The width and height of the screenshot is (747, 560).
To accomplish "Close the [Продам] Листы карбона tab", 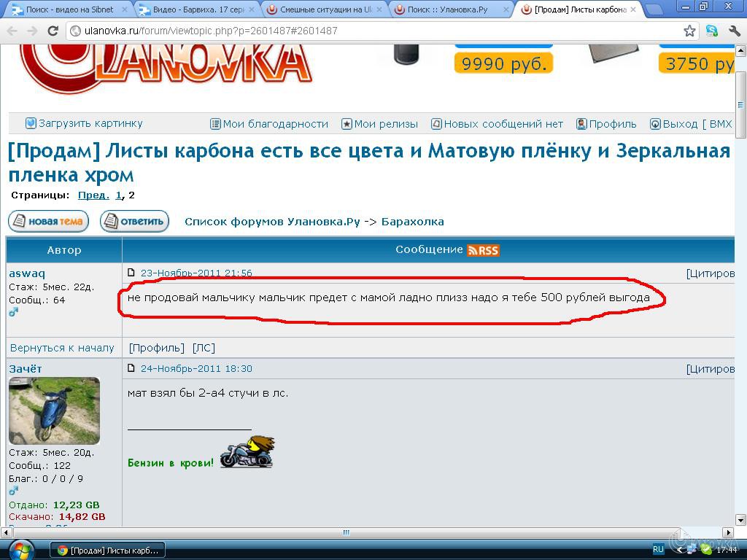I will [x=633, y=9].
